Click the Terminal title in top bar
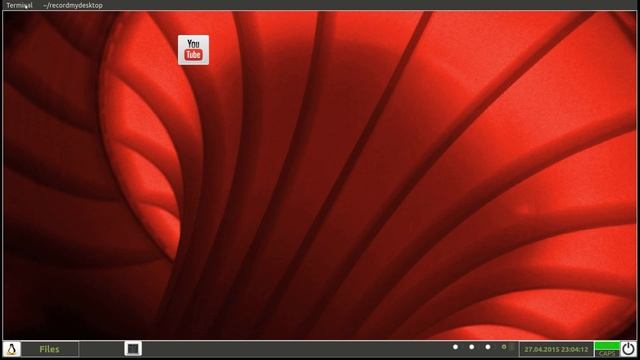 19,5
